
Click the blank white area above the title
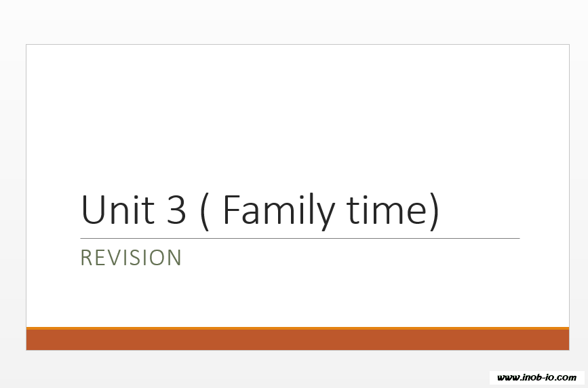pos(297,115)
